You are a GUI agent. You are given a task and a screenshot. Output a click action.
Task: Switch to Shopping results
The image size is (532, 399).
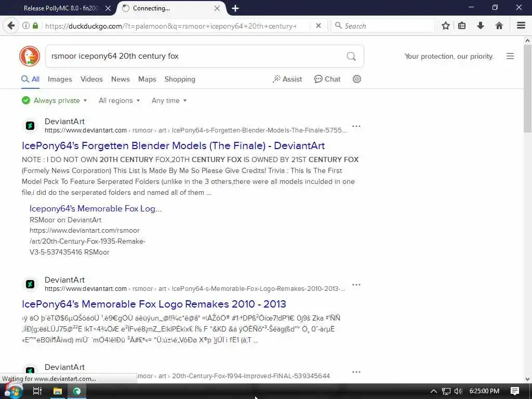tap(180, 79)
